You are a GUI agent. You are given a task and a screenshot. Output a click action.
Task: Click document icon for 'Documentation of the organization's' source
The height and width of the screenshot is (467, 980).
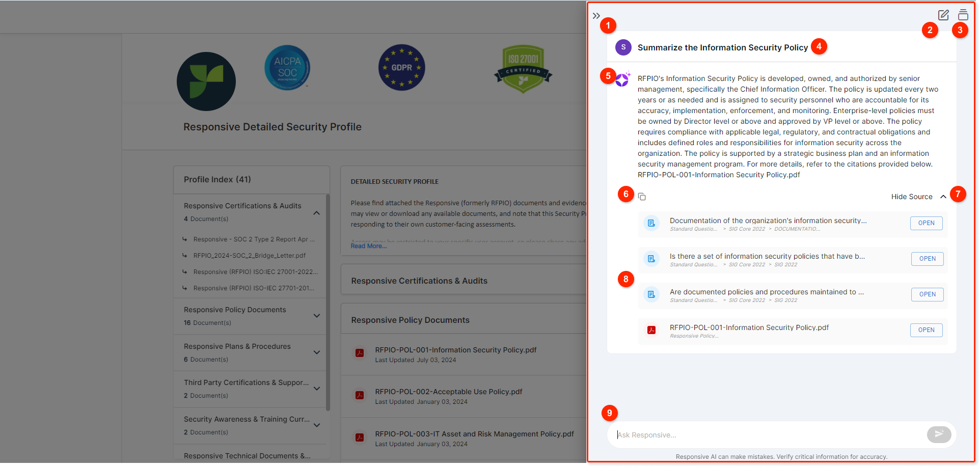651,223
